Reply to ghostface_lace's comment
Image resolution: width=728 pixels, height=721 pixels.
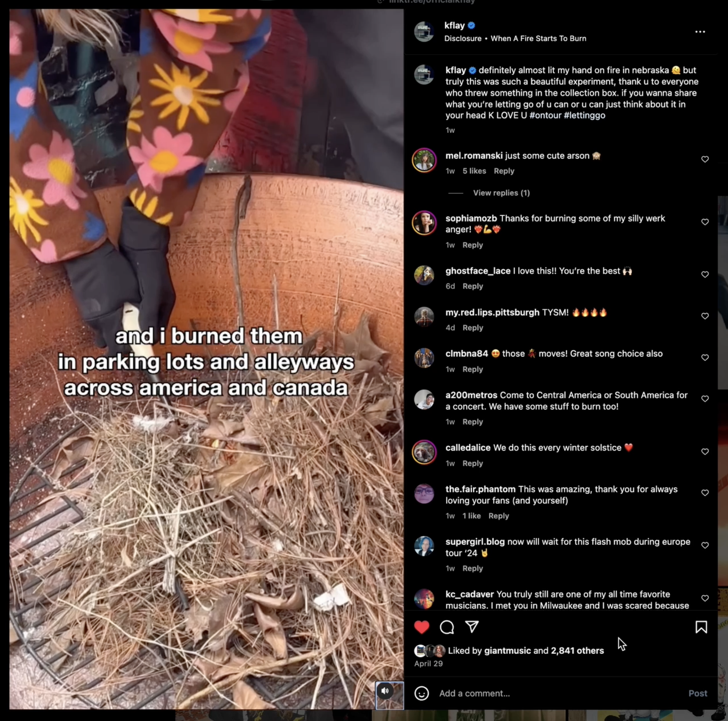(x=473, y=286)
